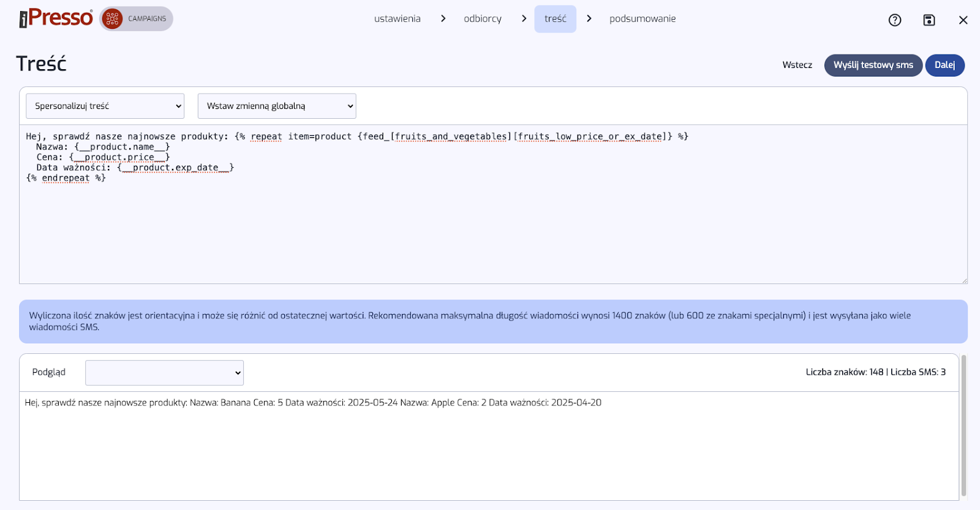
Task: Click chevron arrow after odbiorcy step
Action: tap(524, 19)
